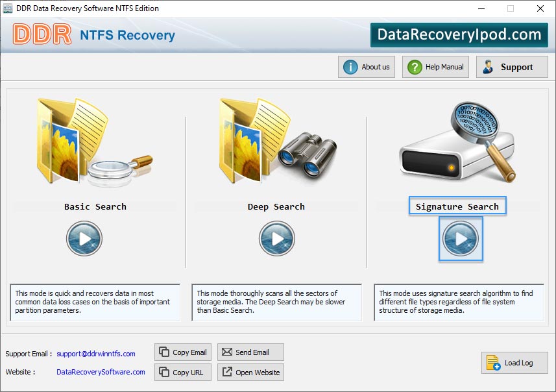Start the Deep Search play button
556x392 pixels.
click(x=276, y=238)
